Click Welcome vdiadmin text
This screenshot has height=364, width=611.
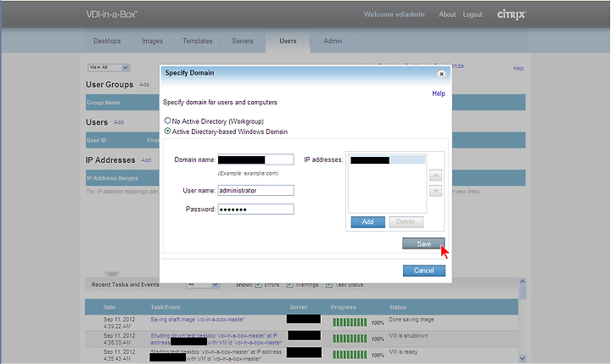[394, 14]
